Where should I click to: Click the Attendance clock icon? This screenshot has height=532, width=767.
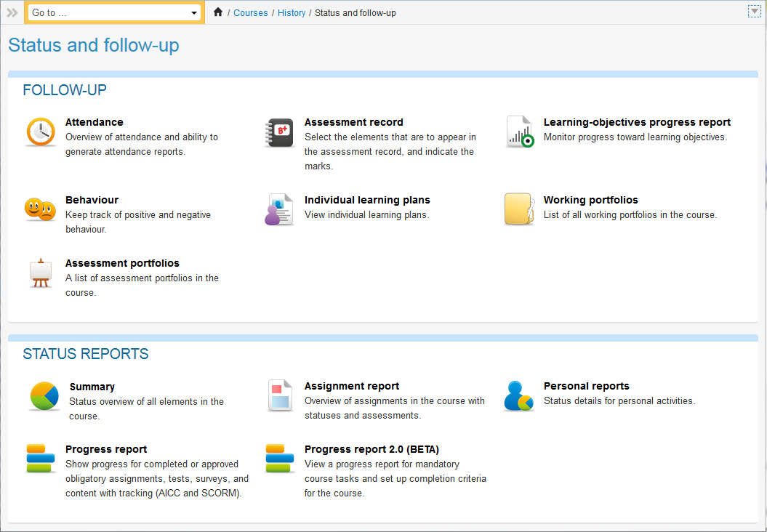point(41,132)
